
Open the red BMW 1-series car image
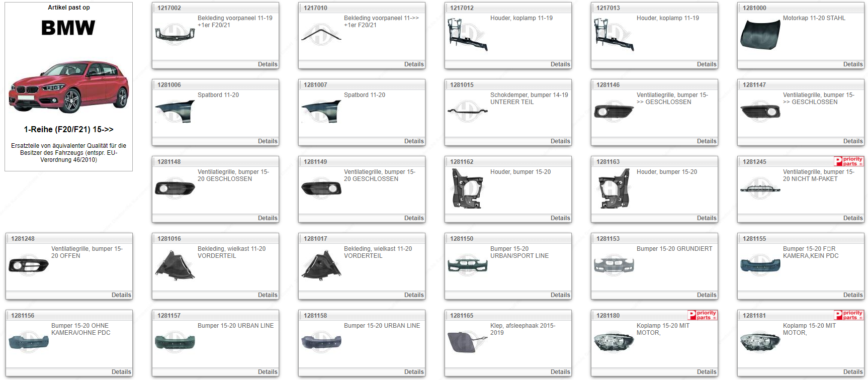click(x=69, y=87)
